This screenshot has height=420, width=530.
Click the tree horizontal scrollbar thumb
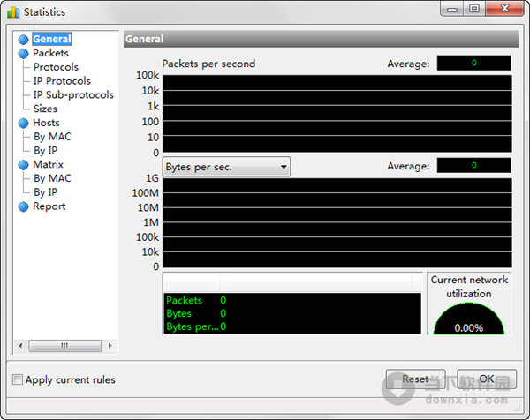click(64, 346)
